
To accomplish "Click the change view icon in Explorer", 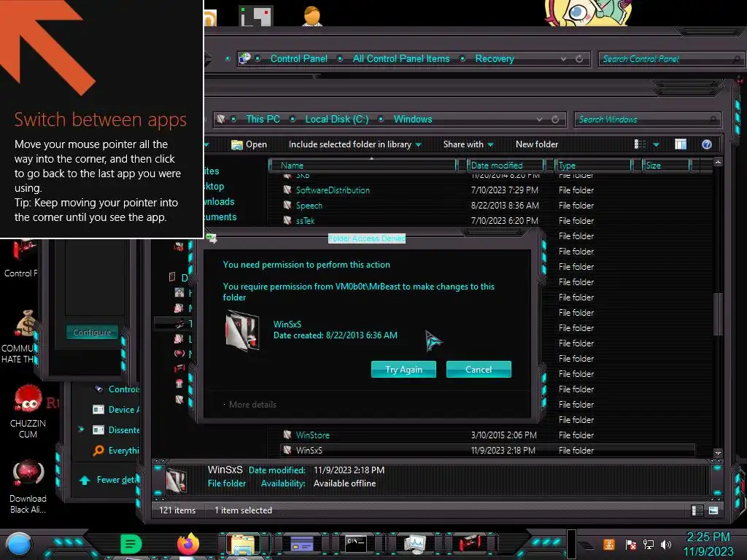I will (640, 144).
